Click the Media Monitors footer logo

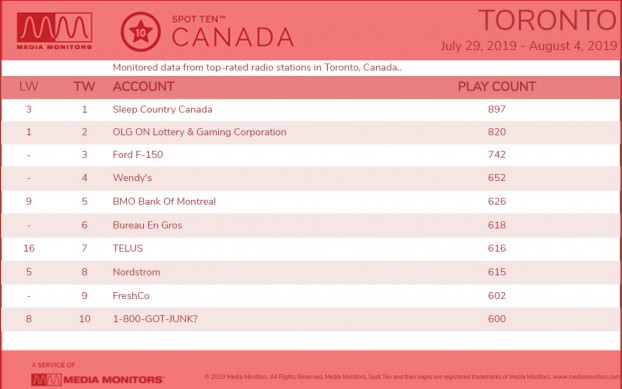(x=97, y=379)
